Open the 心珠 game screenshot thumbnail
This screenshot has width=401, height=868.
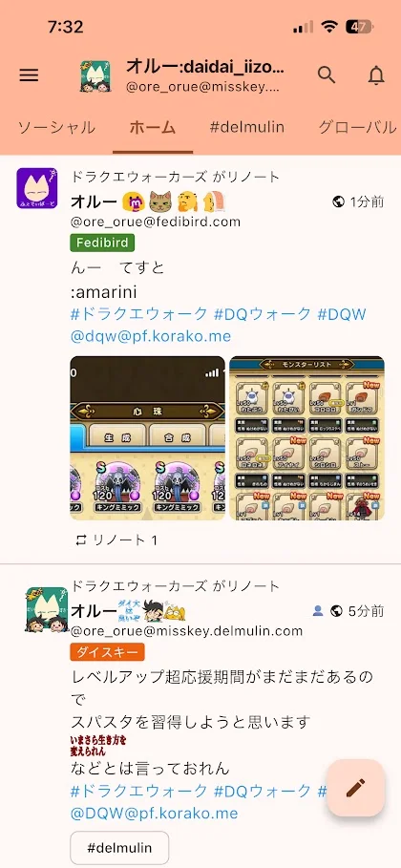(x=147, y=438)
